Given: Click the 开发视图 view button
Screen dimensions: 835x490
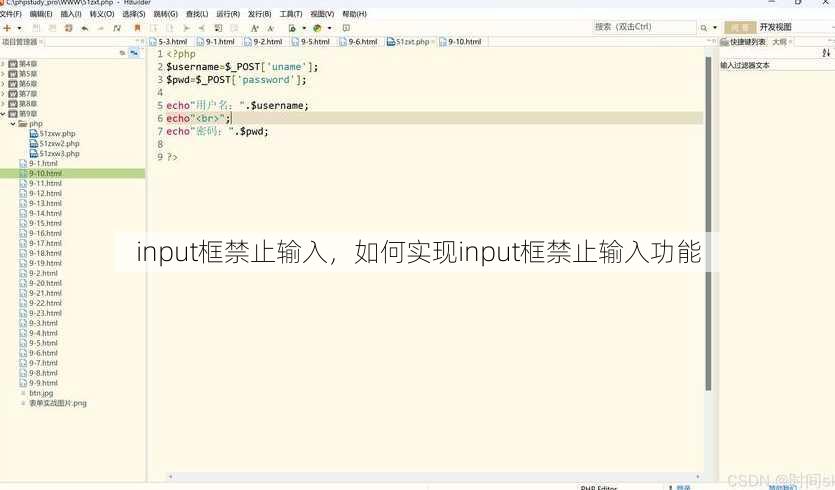Looking at the screenshot, I should [775, 27].
